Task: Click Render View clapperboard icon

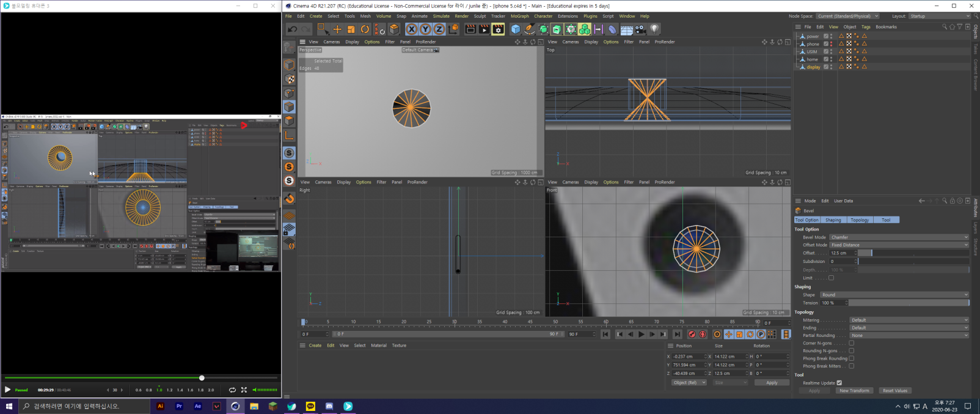Action: coord(470,29)
